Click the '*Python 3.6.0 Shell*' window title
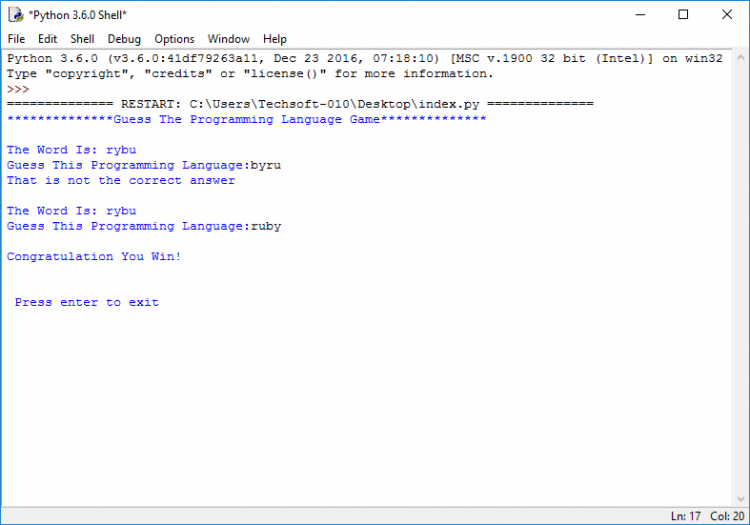Viewport: 750px width, 525px height. 77,15
